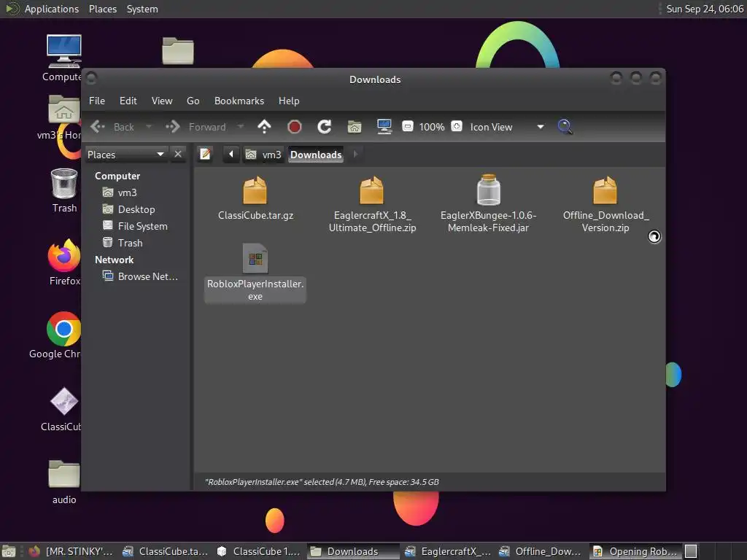Screen dimensions: 747x560
Task: Select the vm3 path bar button
Action: [263, 155]
